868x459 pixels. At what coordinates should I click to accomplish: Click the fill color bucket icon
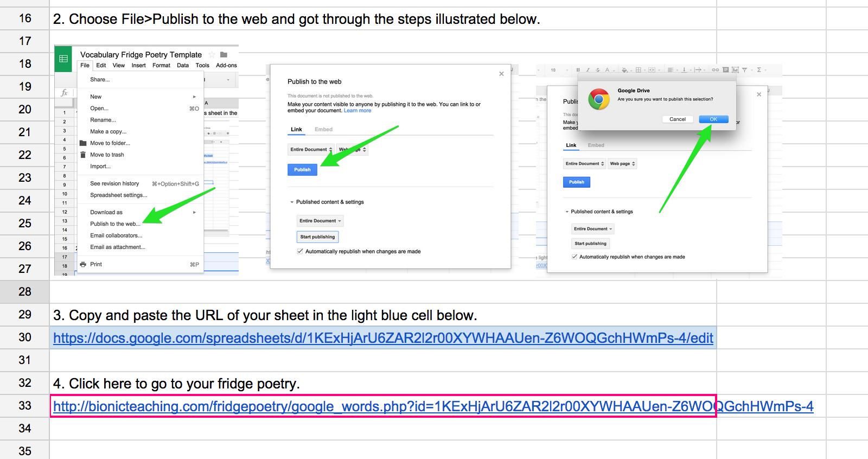(x=624, y=70)
